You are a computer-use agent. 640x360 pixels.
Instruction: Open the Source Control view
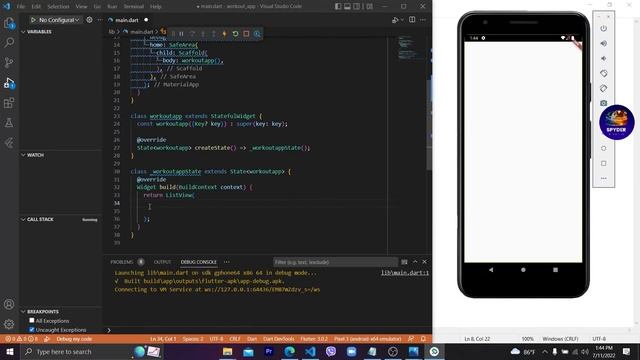click(x=9, y=62)
